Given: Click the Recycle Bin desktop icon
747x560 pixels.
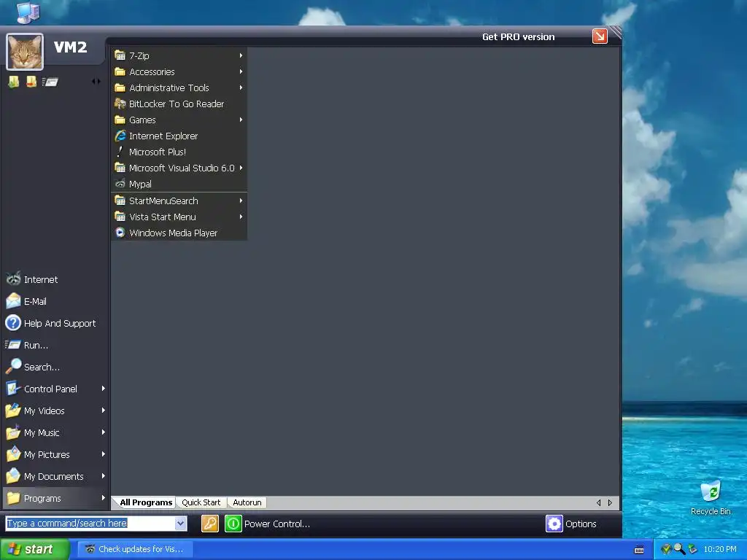Looking at the screenshot, I should click(x=711, y=497).
